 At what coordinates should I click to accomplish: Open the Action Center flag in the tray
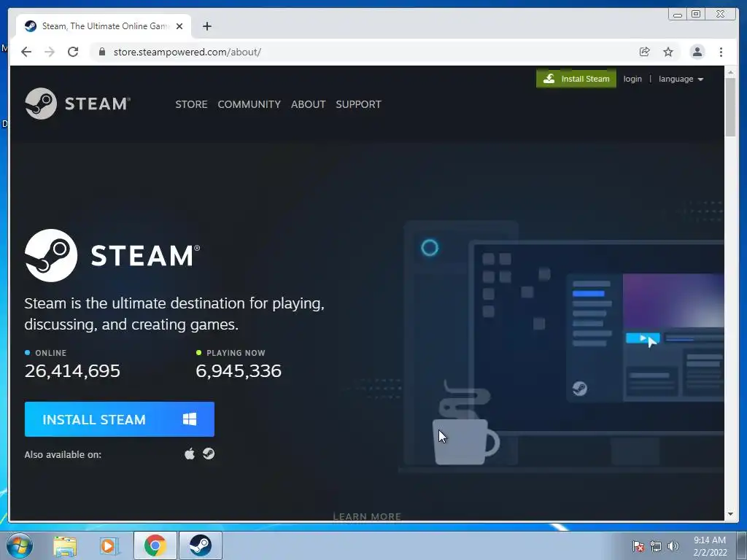tap(638, 546)
